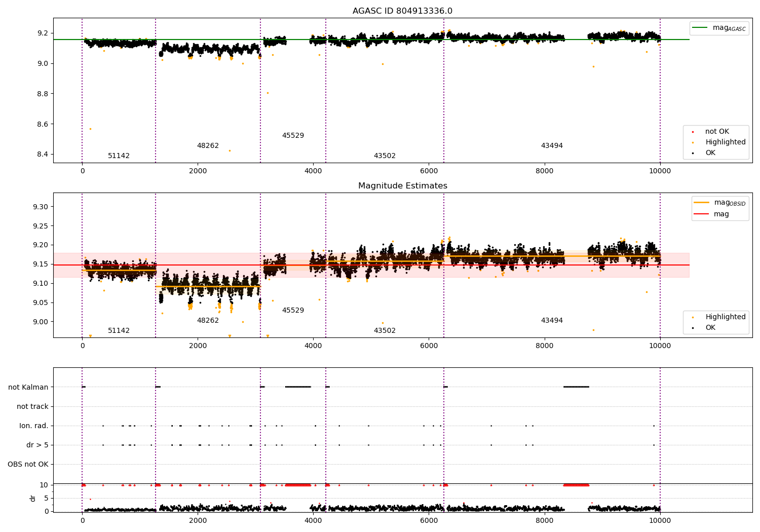The height and width of the screenshot is (532, 760).
Task: Click 'Highlighted' in the Magnitude Estimates legend
Action: 719,317
